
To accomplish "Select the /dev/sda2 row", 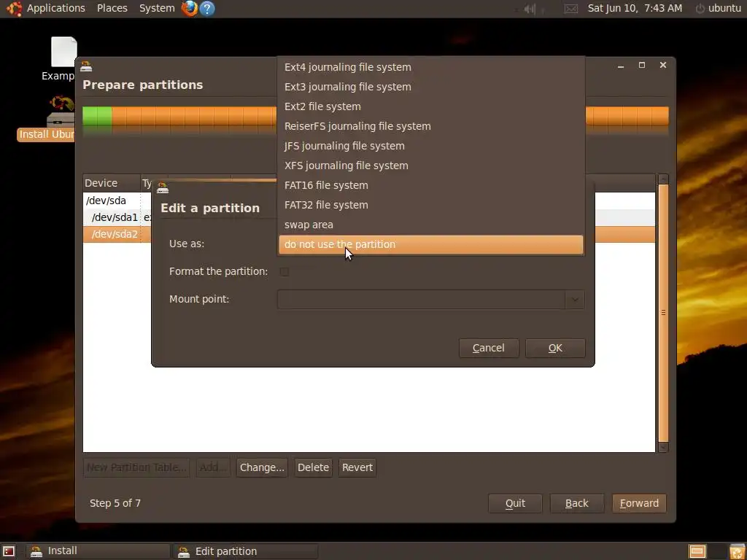I will point(117,234).
